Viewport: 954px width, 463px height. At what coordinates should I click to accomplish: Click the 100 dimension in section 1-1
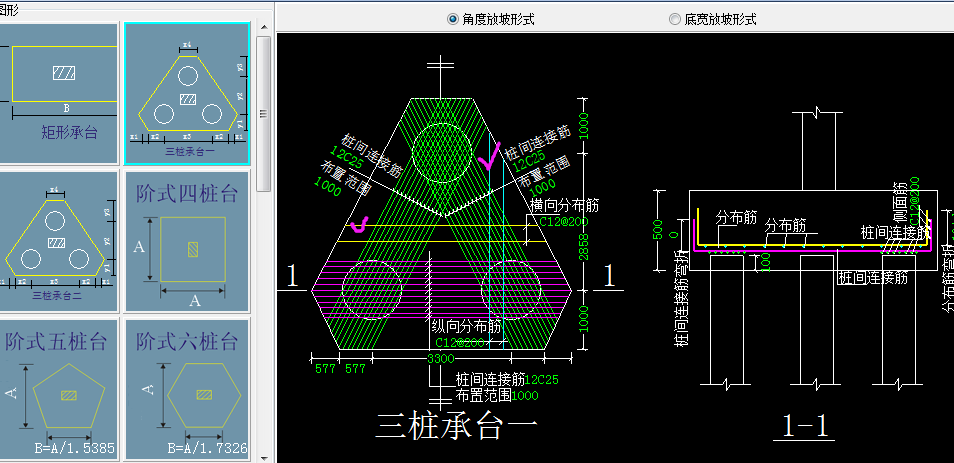pos(764,263)
